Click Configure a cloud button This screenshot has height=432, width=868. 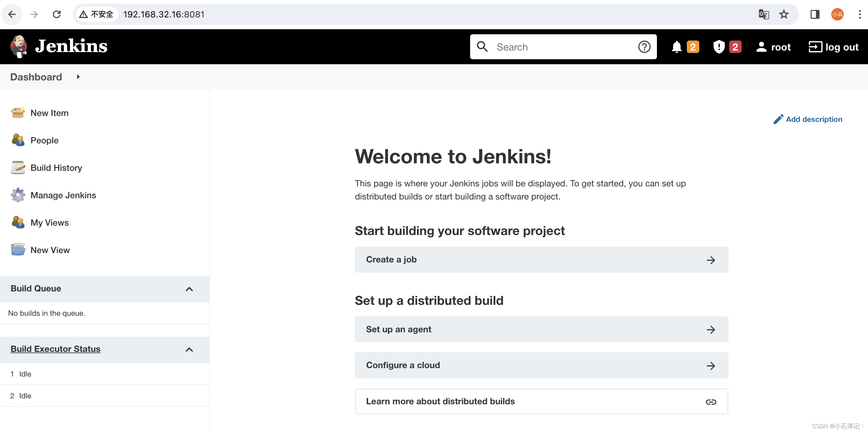[541, 366]
